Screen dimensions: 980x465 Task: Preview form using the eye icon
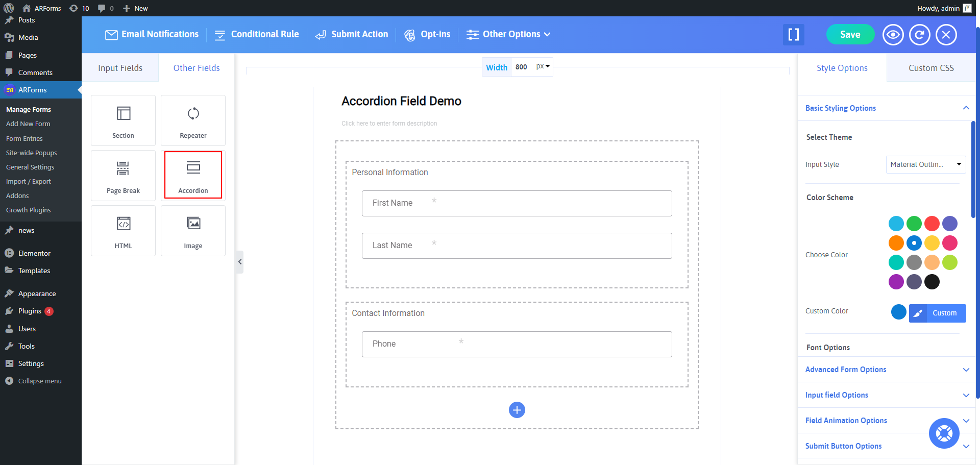893,35
